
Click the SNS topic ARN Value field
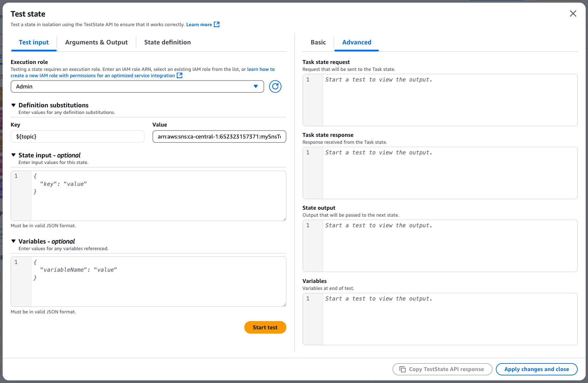[x=219, y=137]
